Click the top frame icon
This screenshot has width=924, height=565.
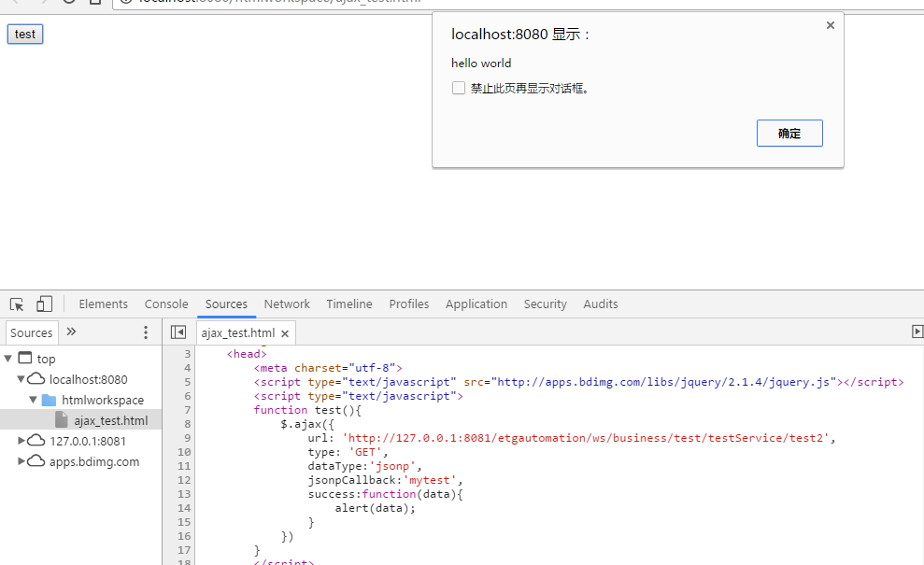[x=24, y=358]
